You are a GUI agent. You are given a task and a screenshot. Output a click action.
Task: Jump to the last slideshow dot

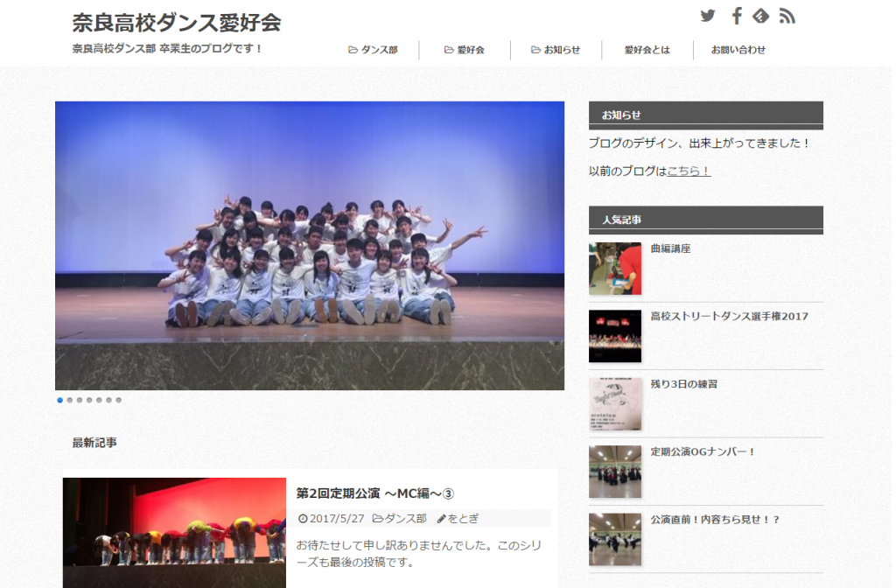pyautogui.click(x=119, y=400)
